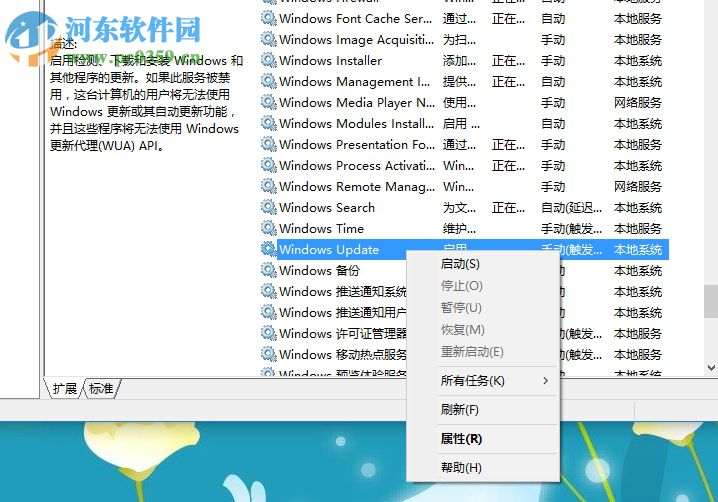This screenshot has width=718, height=502.
Task: Select the Windows Font Cache Ser... row name
Action: pos(355,19)
